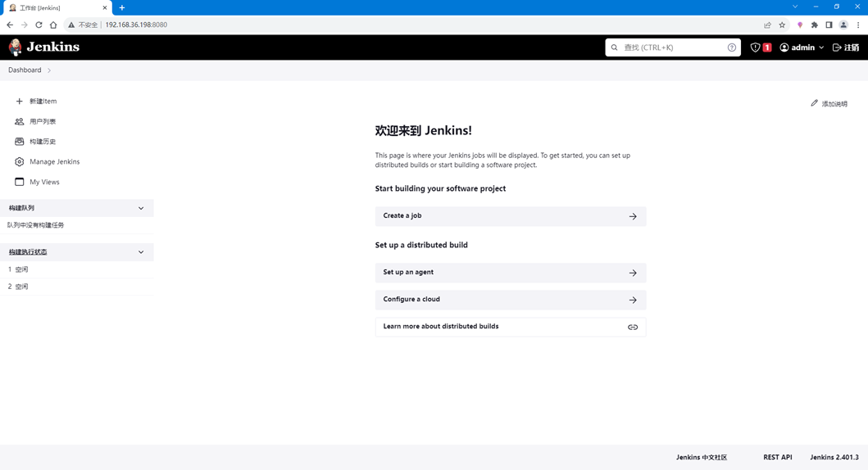The width and height of the screenshot is (868, 470).
Task: Expand the admin dropdown chevron
Action: 821,47
